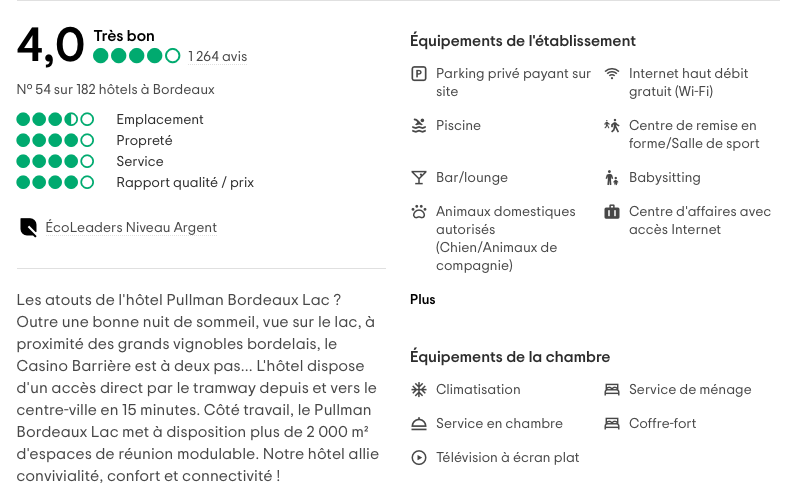Click the Wi-Fi icon for Internet haut débit
This screenshot has width=793, height=488.
click(612, 74)
